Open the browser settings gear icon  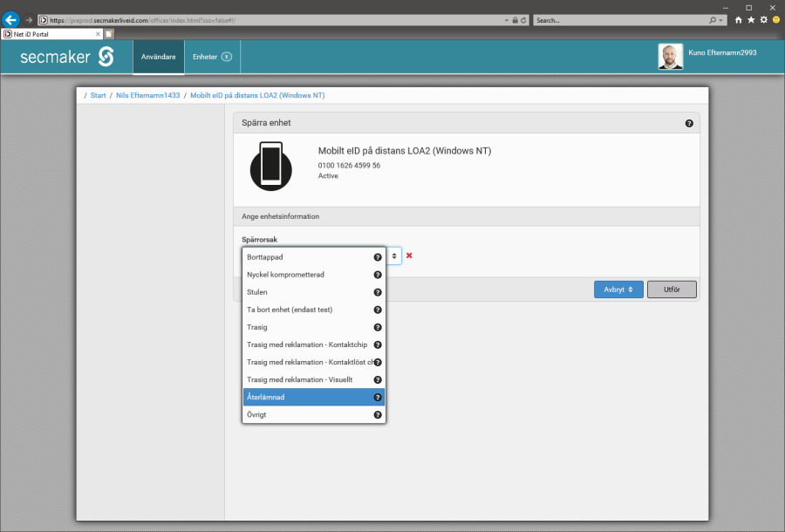point(763,19)
